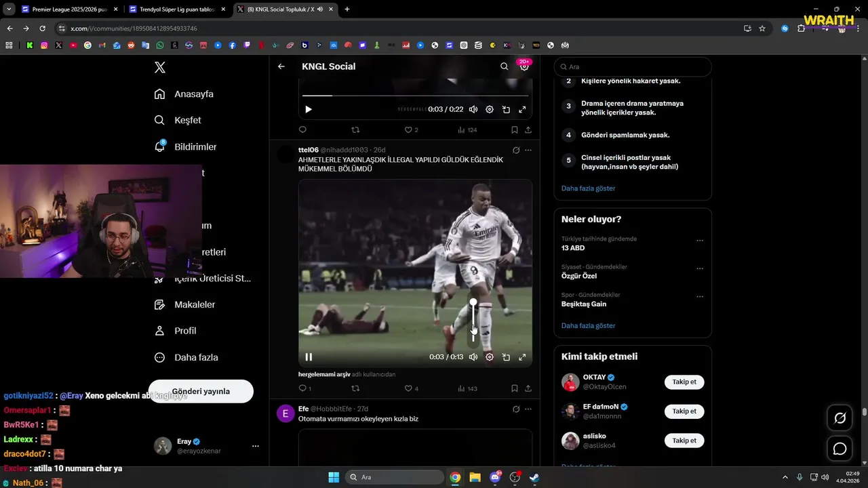The width and height of the screenshot is (868, 488).
Task: Search within the KNGL Social community
Action: pos(504,66)
